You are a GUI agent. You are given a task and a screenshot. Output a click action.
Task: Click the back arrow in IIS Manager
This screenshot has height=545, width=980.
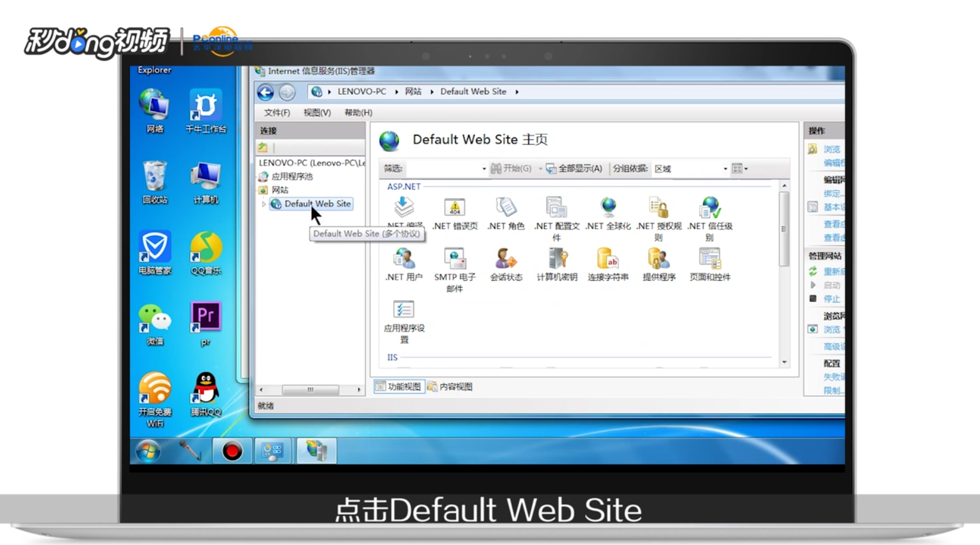pos(265,92)
